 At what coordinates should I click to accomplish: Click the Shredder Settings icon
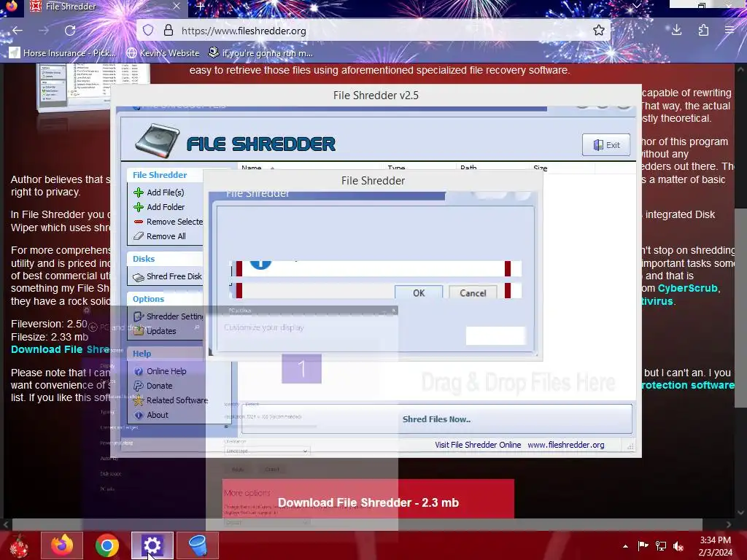pos(139,316)
